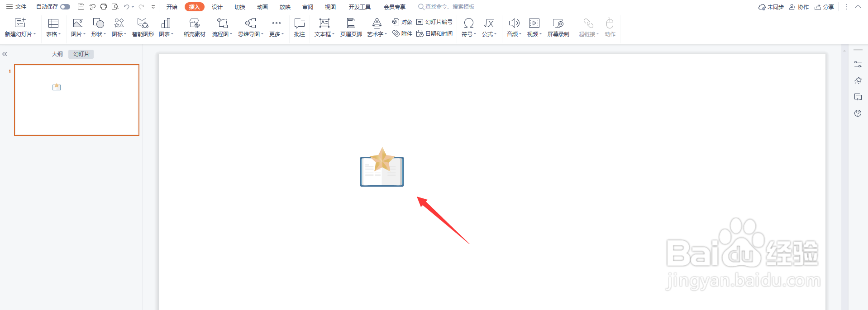868x310 pixels.
Task: Open the 开发工具 tab
Action: pyautogui.click(x=360, y=7)
